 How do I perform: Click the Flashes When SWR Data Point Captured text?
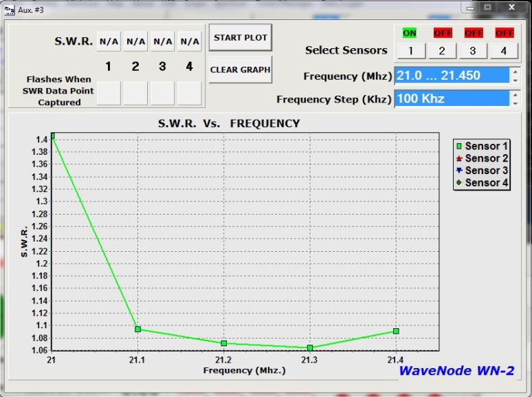[58, 91]
